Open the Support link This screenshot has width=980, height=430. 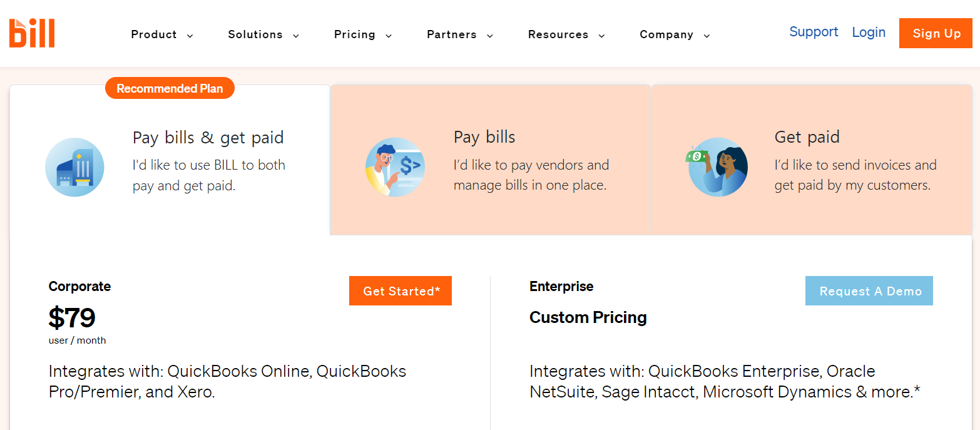814,32
